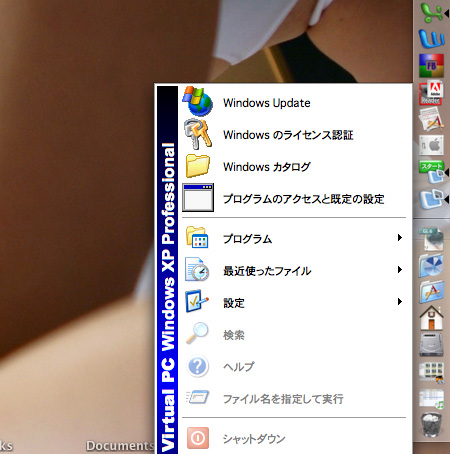
Task: Click the magnifying glass 検索 icon
Action: point(197,333)
